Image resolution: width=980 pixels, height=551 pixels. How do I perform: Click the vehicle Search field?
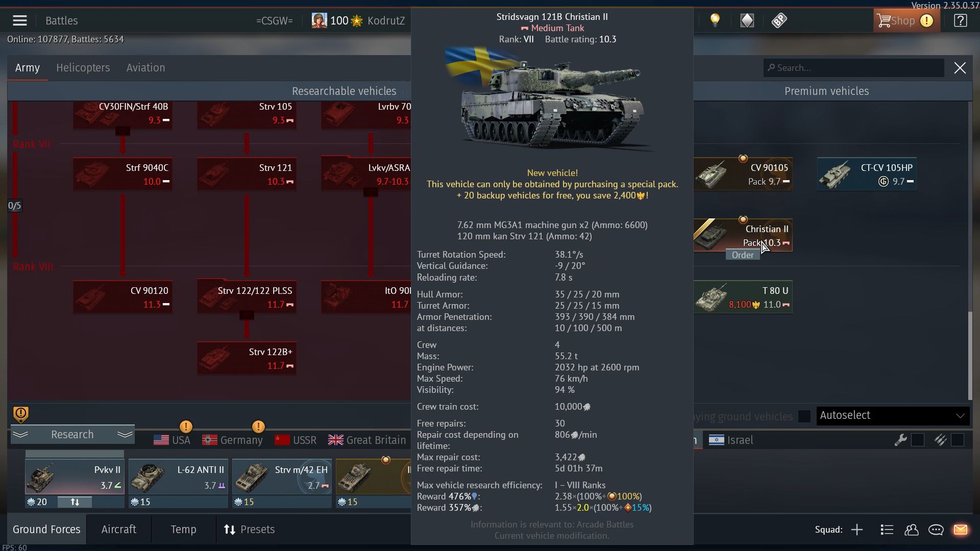coord(854,68)
